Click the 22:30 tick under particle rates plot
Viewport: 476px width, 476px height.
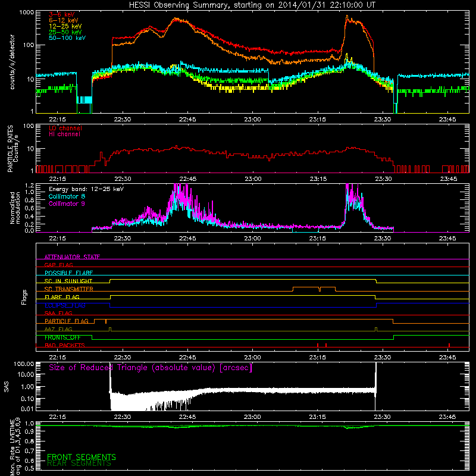123,179
